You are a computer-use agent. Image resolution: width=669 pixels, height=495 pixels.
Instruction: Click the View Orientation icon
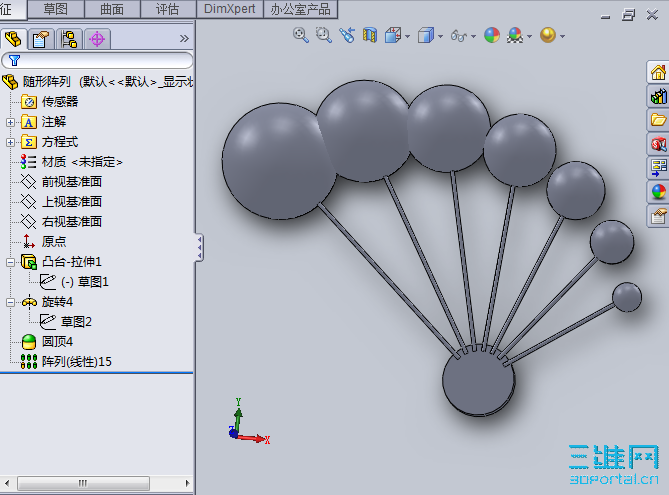393,35
